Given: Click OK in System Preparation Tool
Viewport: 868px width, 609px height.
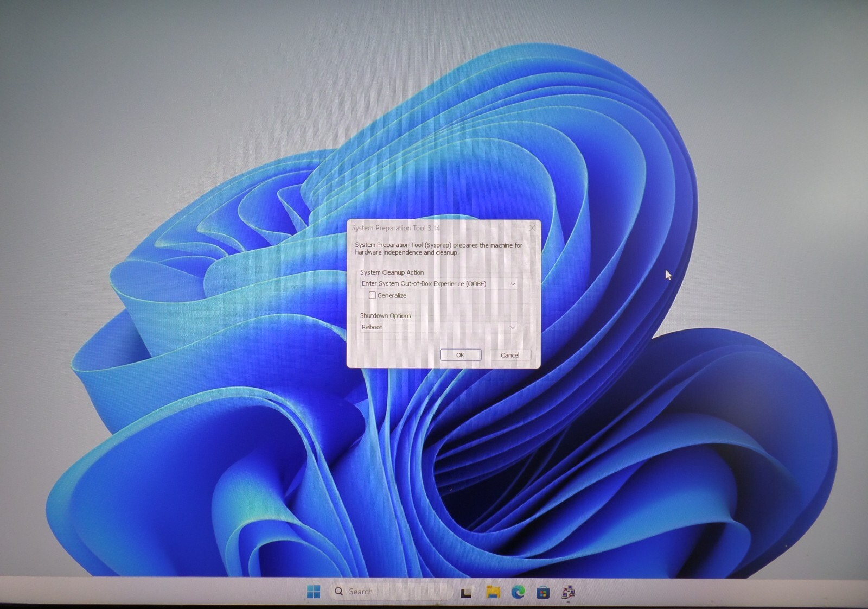Looking at the screenshot, I should (x=461, y=355).
